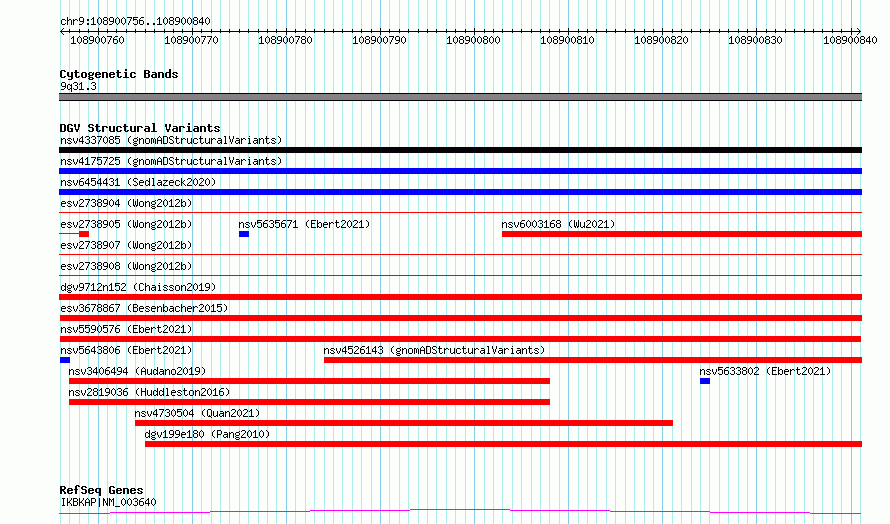Open nsv3406494 Audano2019 label
The height and width of the screenshot is (524, 890).
point(137,371)
